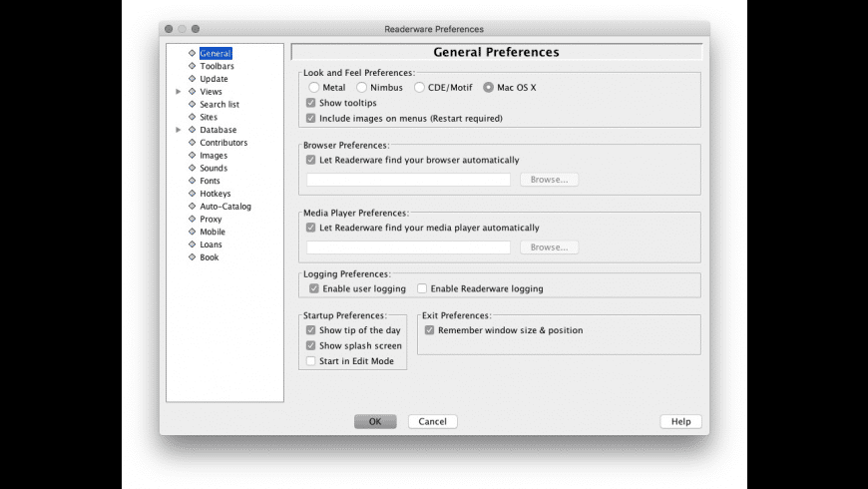Image resolution: width=868 pixels, height=489 pixels.
Task: Click the diamond icon next to Images
Action: click(193, 155)
